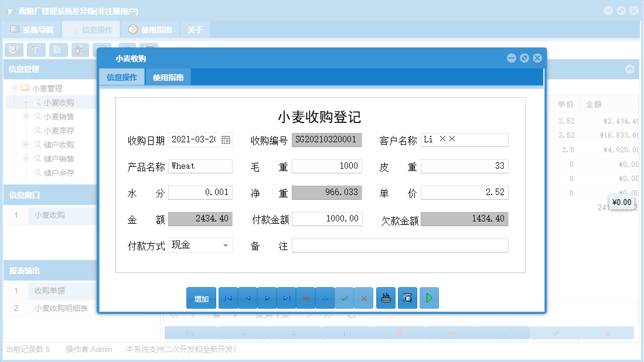Viewport: 644px width, 362px height.
Task: Run the report with the green play icon
Action: [428, 298]
